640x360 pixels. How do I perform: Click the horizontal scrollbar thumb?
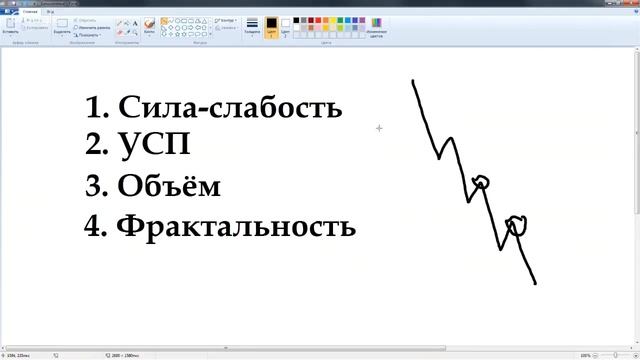coord(226,348)
